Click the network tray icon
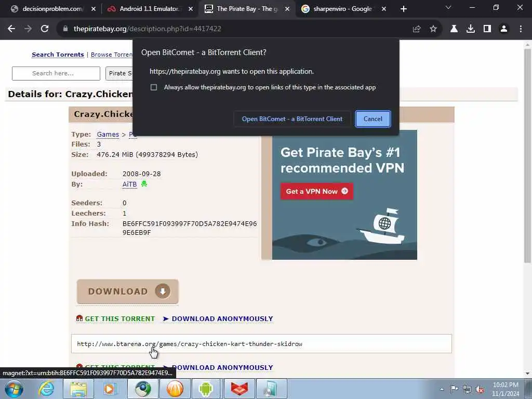 coord(467,389)
